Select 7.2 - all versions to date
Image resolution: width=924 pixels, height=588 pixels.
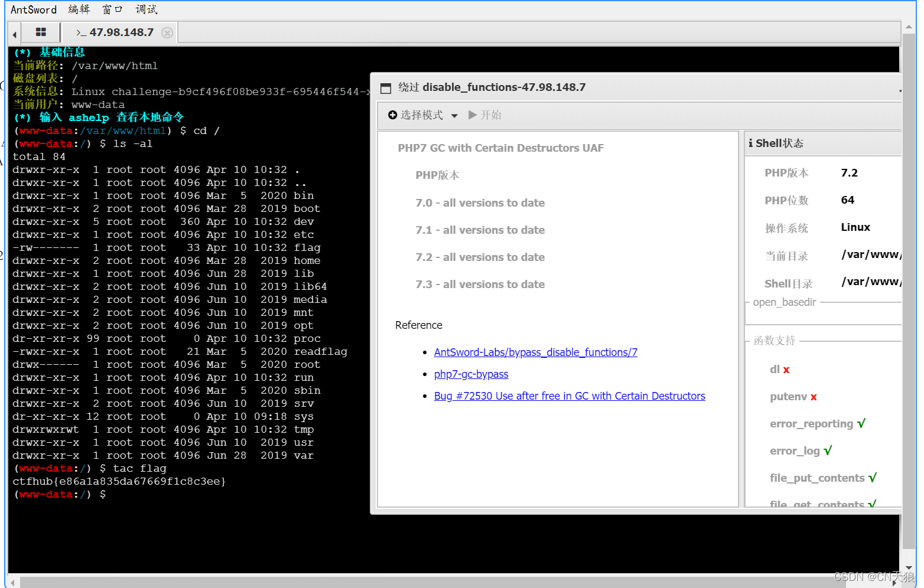coord(480,257)
